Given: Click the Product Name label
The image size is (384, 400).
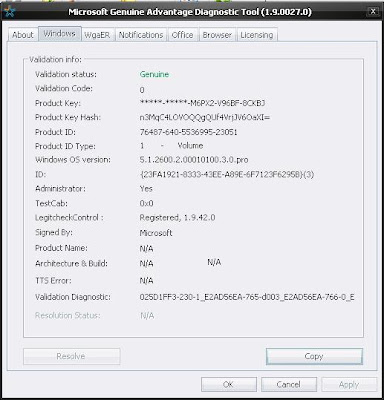Looking at the screenshot, I should tap(61, 248).
